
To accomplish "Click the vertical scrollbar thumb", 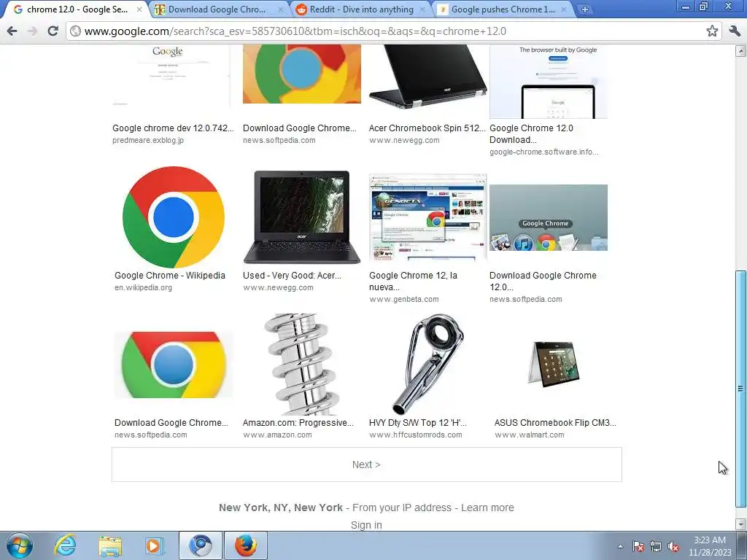I will tap(741, 389).
